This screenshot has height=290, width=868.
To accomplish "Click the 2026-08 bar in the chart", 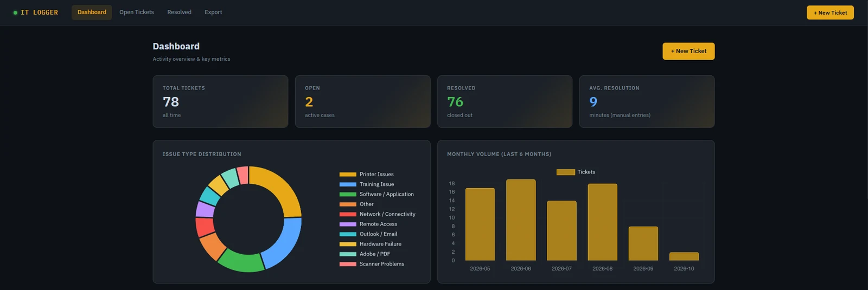I will tap(602, 222).
